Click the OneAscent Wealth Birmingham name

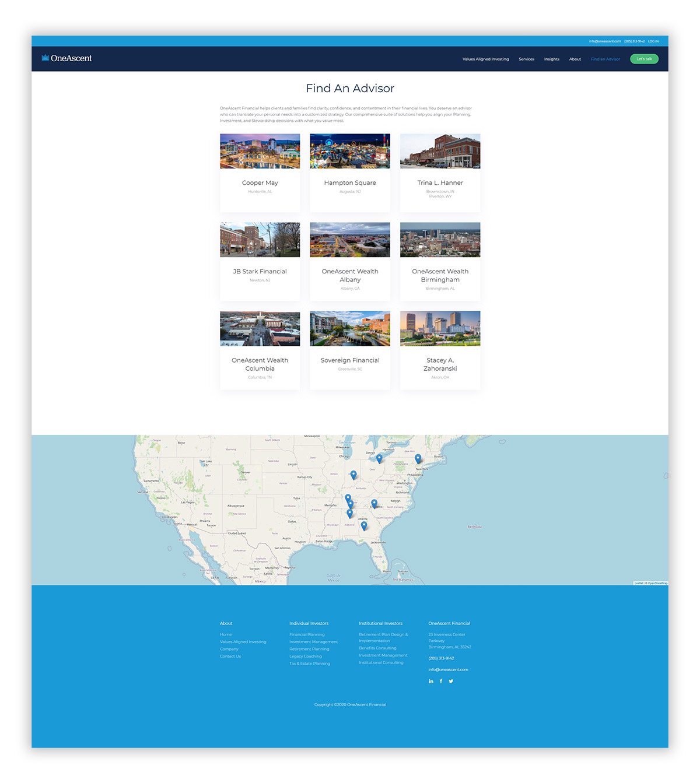click(x=440, y=276)
